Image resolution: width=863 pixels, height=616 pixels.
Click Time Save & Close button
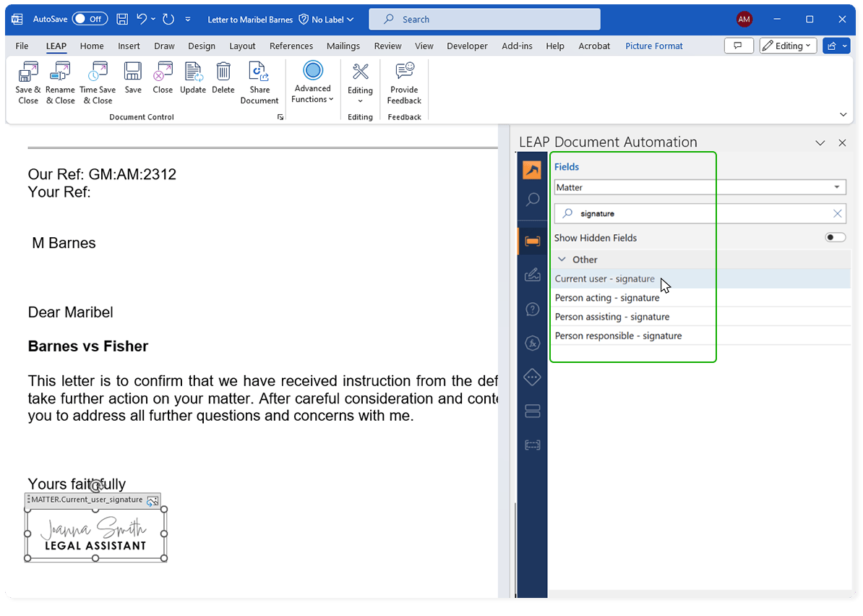(x=98, y=83)
